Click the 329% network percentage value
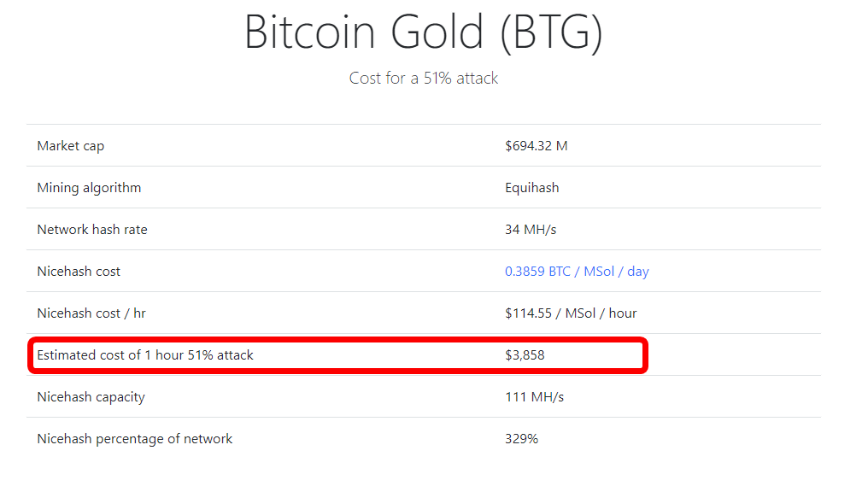The width and height of the screenshot is (868, 480). (x=521, y=439)
